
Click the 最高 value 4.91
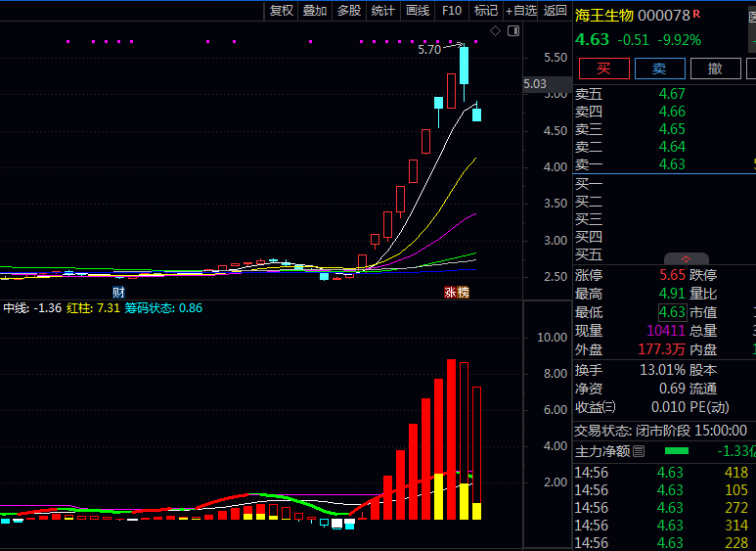pyautogui.click(x=672, y=294)
